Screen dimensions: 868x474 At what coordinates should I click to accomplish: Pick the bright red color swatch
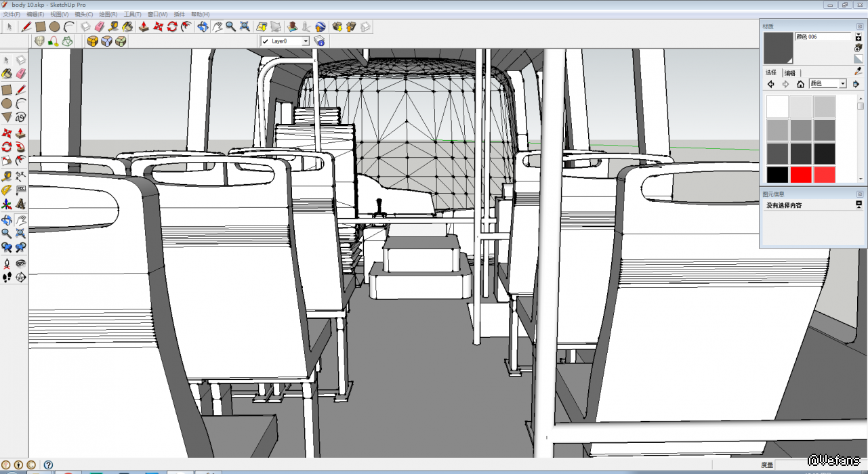pos(801,175)
